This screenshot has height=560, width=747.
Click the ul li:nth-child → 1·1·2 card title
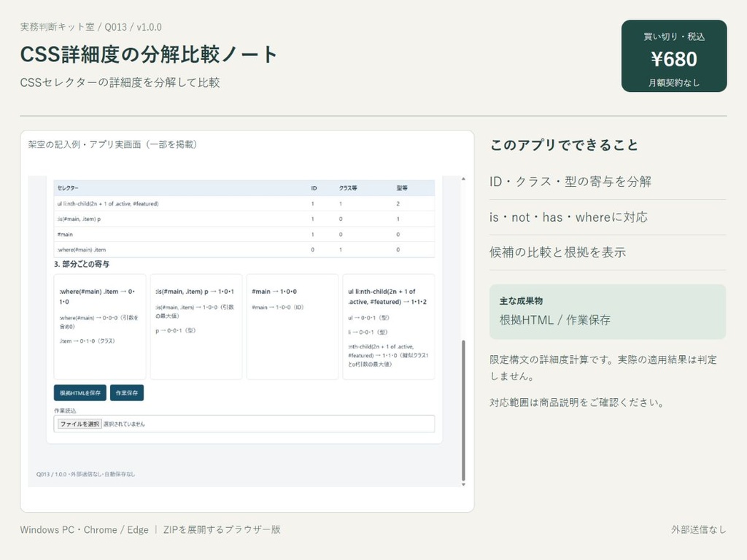(x=387, y=296)
